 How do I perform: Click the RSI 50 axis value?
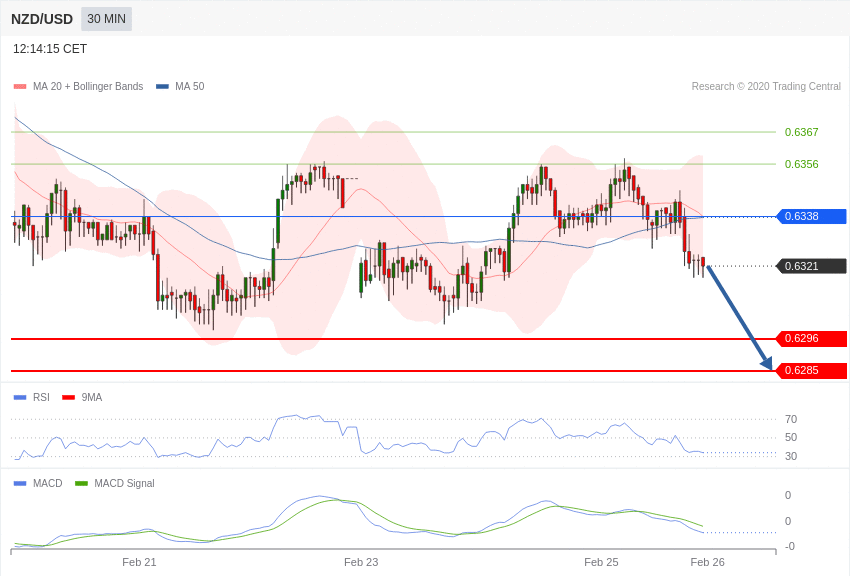(x=791, y=437)
